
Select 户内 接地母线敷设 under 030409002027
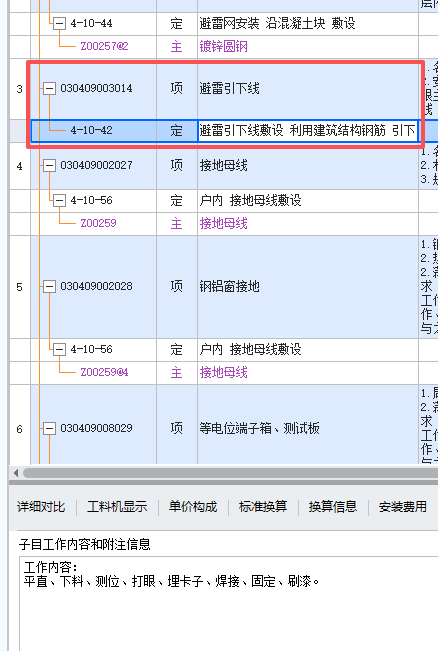click(250, 201)
